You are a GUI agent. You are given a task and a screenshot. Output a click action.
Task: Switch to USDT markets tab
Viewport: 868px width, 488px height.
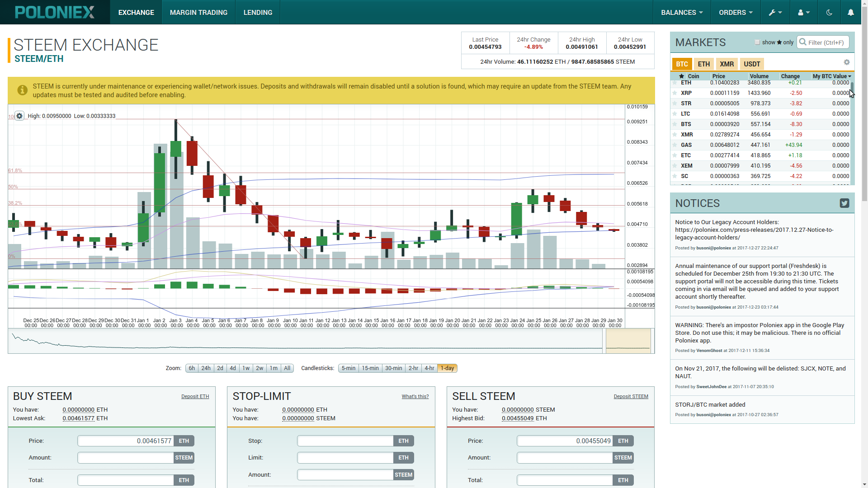752,64
